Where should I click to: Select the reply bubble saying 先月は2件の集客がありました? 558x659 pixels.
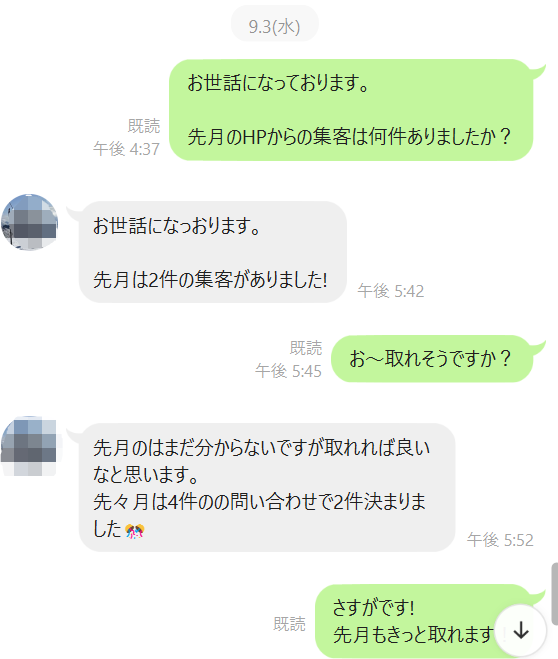tap(213, 252)
